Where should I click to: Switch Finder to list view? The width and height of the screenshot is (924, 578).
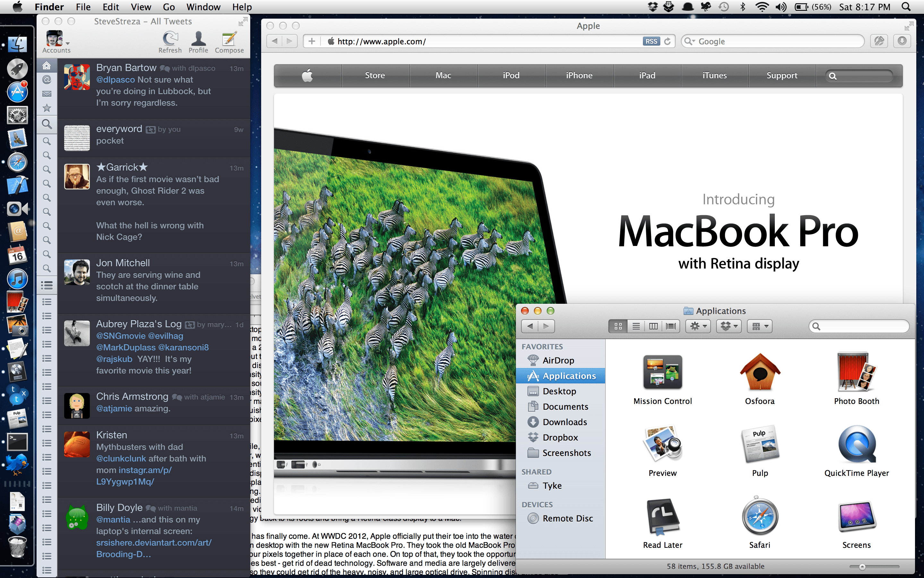point(636,326)
